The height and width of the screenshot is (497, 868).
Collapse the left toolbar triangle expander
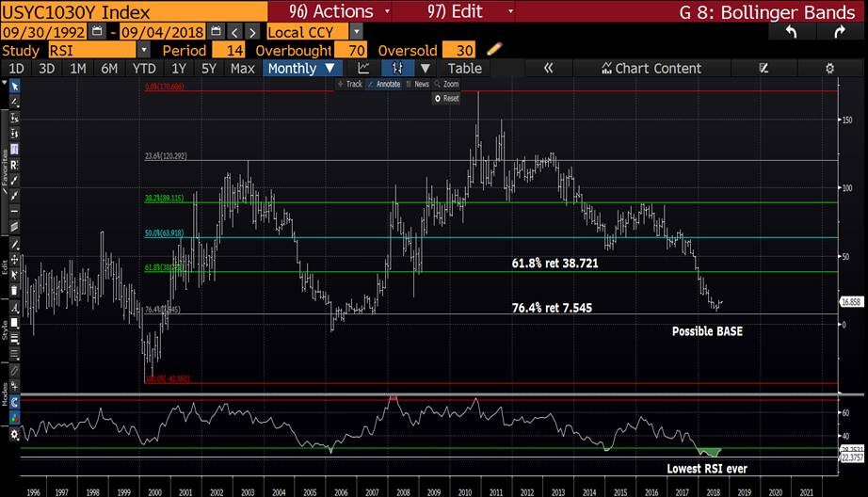coord(5,83)
